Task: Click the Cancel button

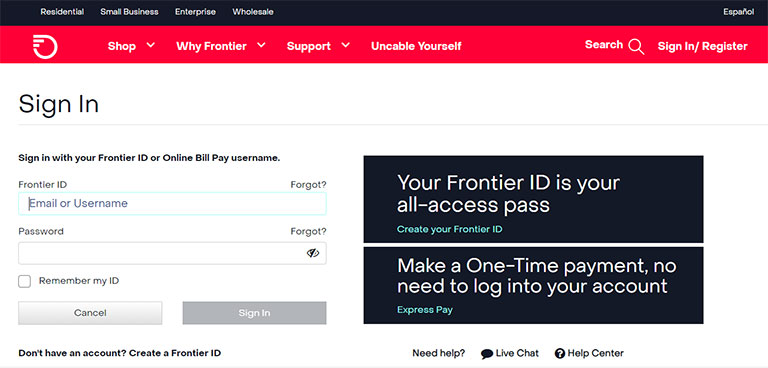Action: 90,313
